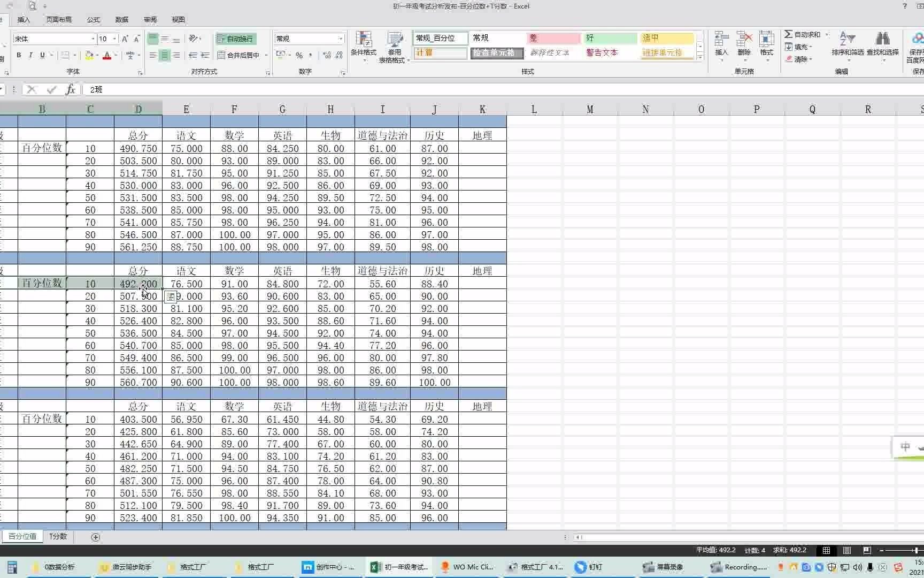
Task: Open number format dropdown 常规
Action: 341,39
